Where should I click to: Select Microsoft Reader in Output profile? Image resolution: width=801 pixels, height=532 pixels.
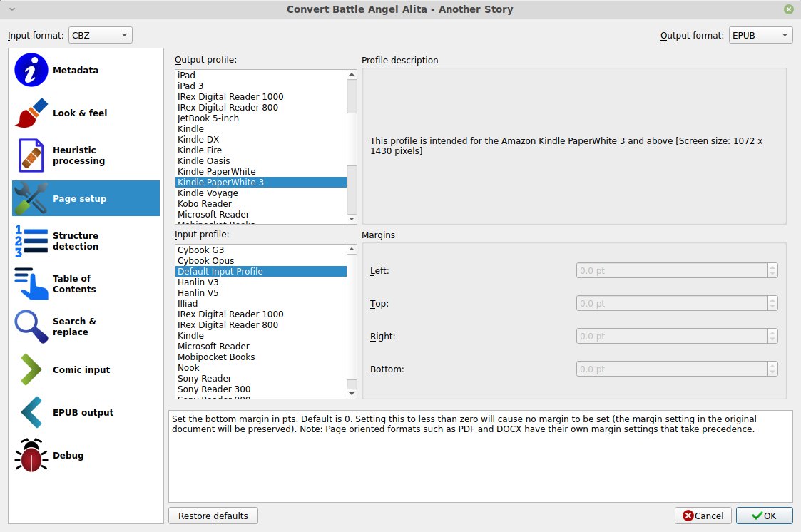(261, 215)
